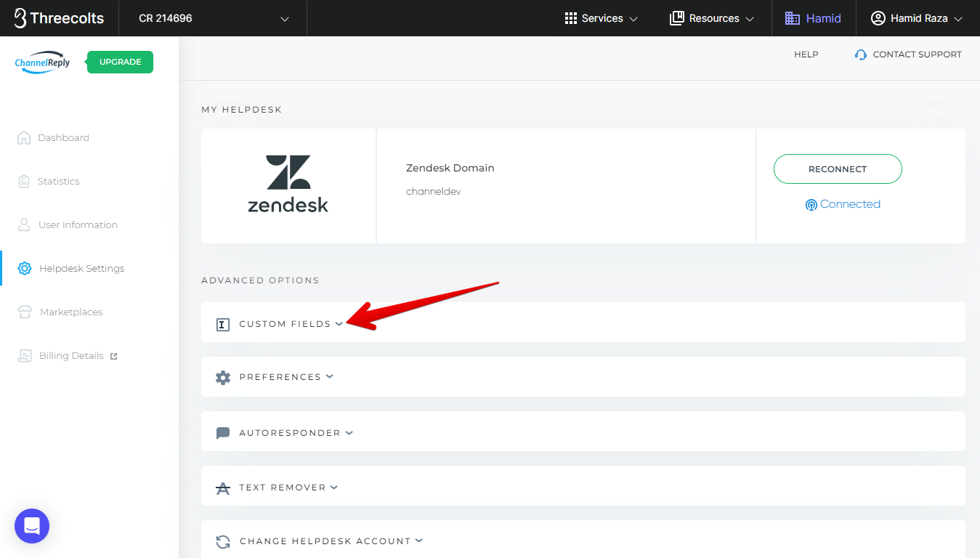Click the Connected signal icon
The image size is (980, 558).
(811, 205)
